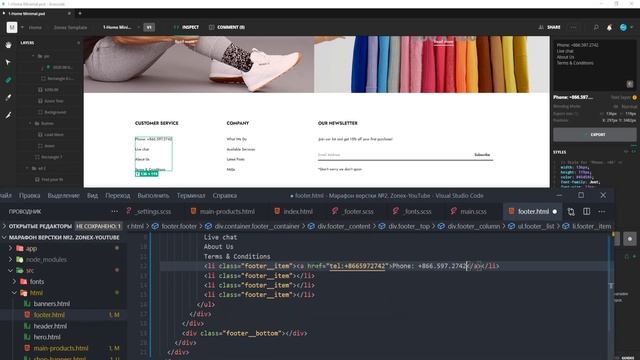Open the editor tab bar more actions ellipsis
Image resolution: width=640 pixels, height=360 pixels.
pyautogui.click(x=602, y=211)
